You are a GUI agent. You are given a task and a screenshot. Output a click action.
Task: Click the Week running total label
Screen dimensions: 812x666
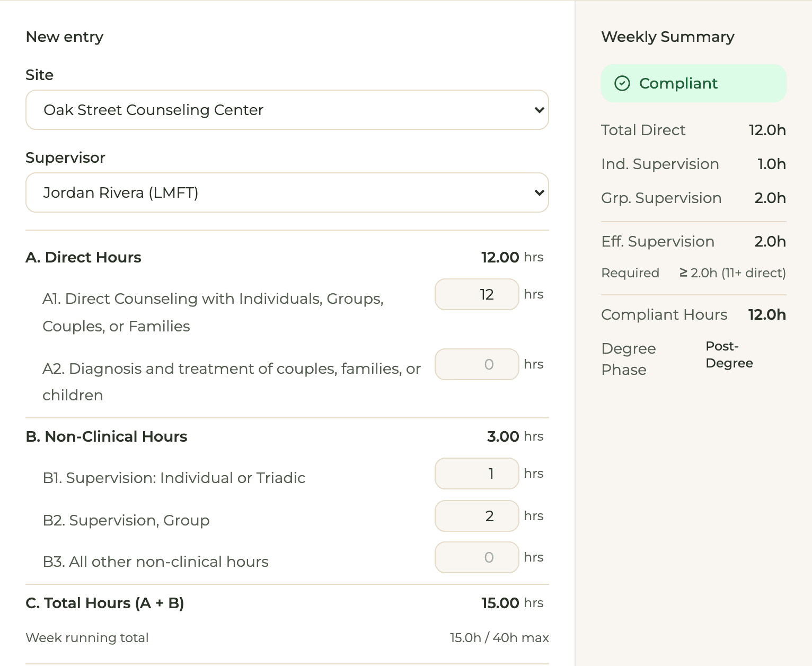tap(87, 637)
